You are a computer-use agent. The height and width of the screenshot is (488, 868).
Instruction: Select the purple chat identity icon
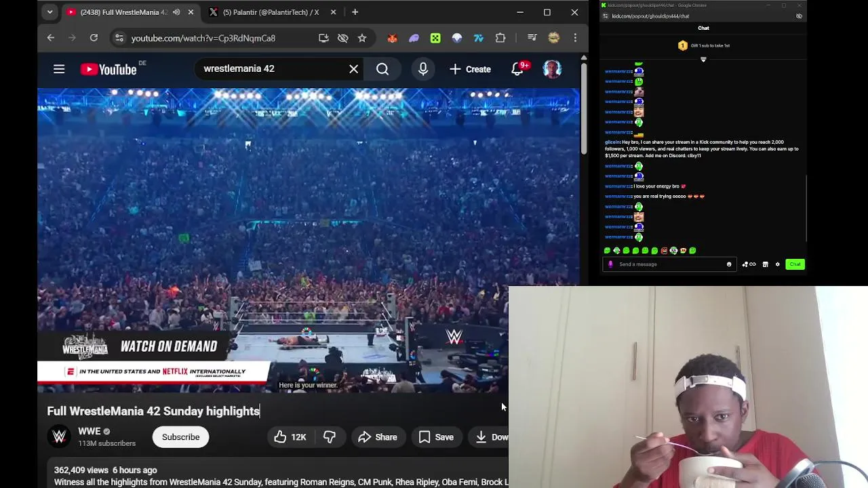[x=610, y=264]
